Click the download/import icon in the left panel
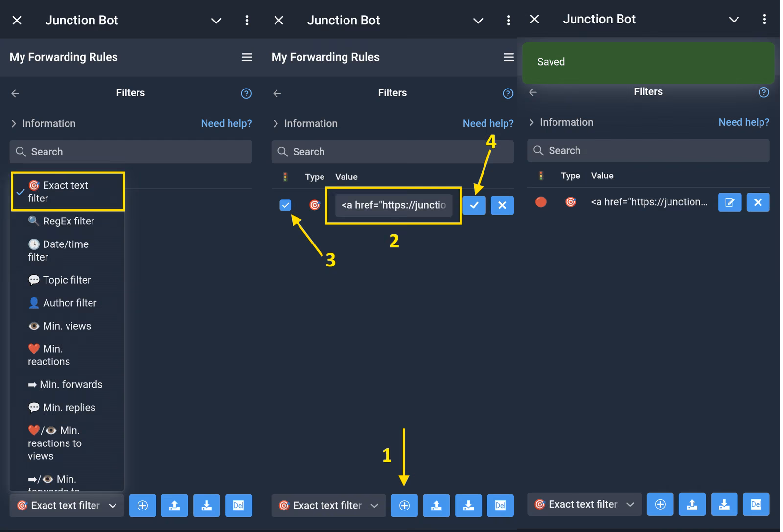Screen dimensions: 783x532 [207, 505]
